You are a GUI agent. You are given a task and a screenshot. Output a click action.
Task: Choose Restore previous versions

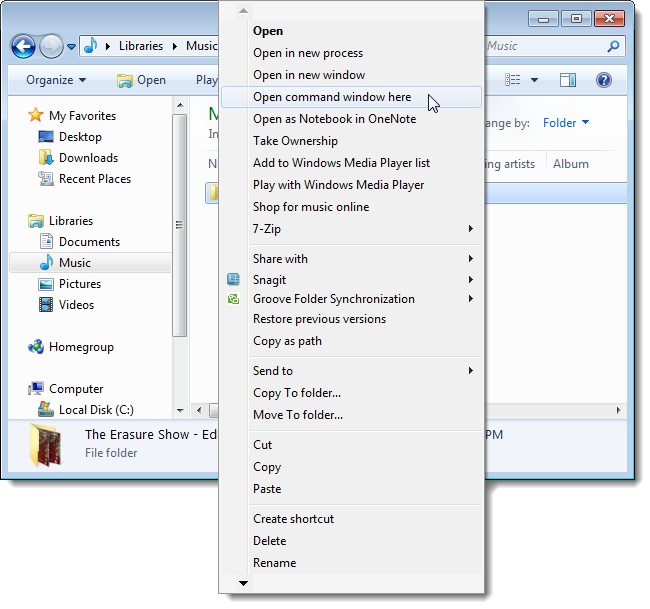pos(352,319)
